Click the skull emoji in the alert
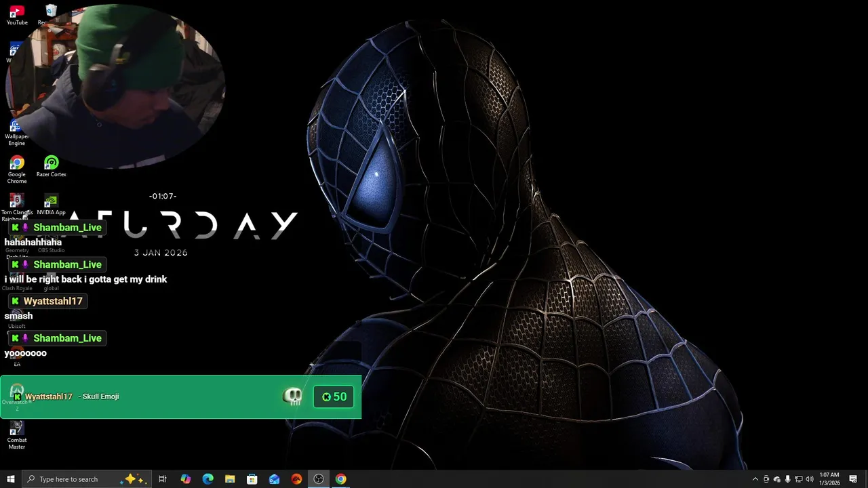Image resolution: width=868 pixels, height=488 pixels. point(292,396)
